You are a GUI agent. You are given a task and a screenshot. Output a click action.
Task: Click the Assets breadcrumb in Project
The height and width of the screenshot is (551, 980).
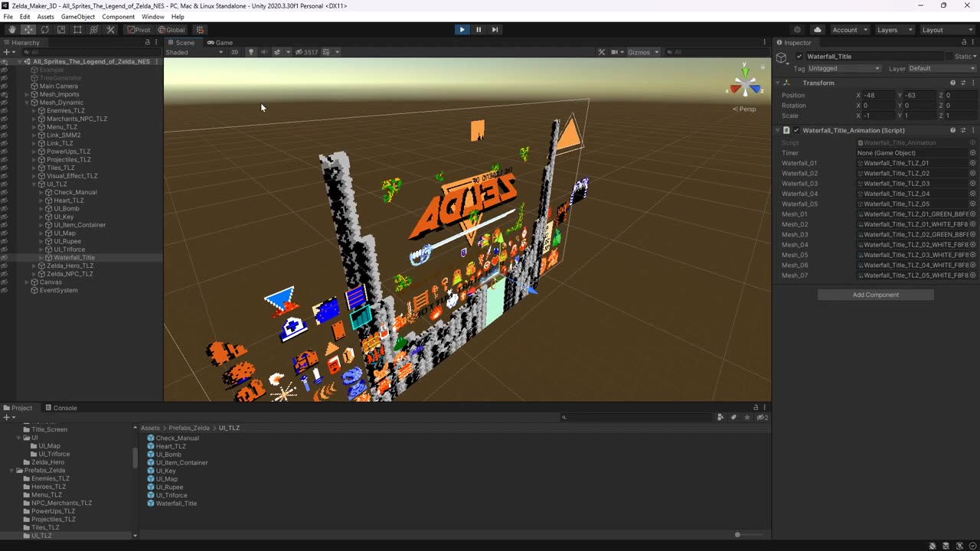pos(150,428)
